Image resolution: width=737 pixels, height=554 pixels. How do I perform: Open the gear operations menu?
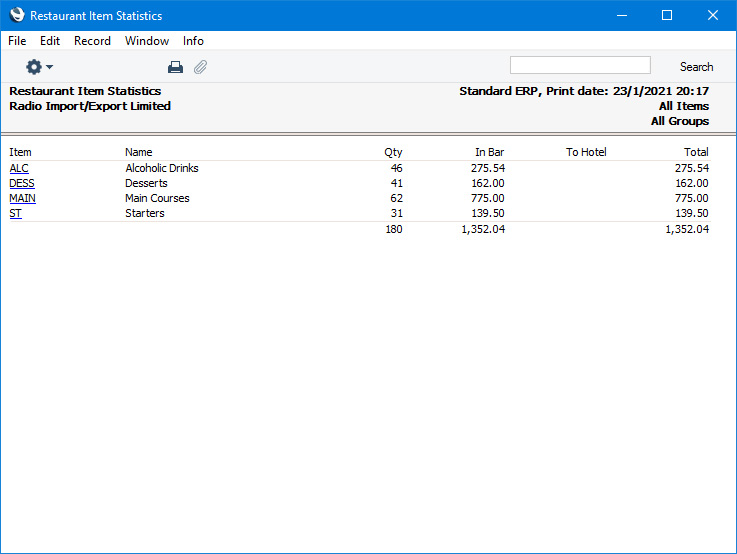(x=39, y=67)
